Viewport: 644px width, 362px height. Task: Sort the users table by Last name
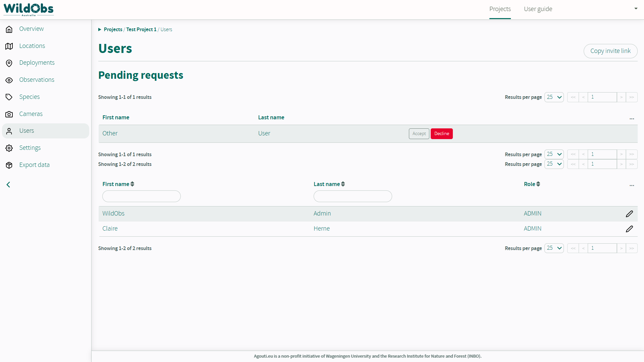329,184
